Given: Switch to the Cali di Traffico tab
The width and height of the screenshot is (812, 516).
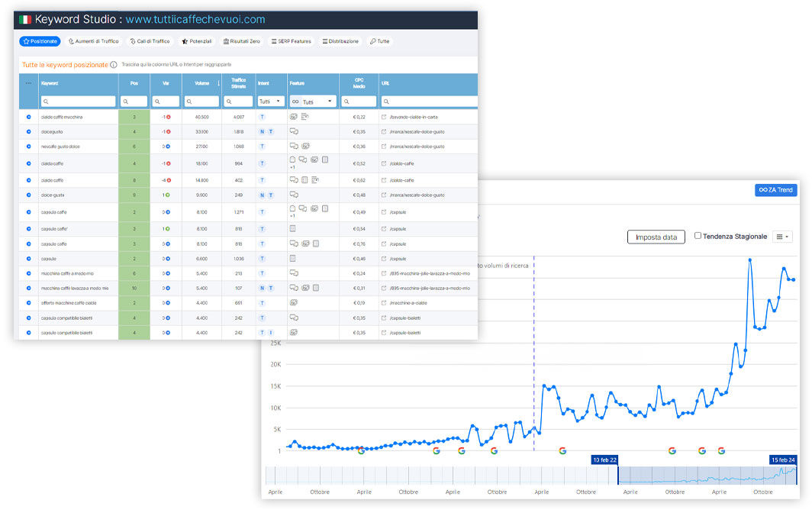Looking at the screenshot, I should click(150, 41).
